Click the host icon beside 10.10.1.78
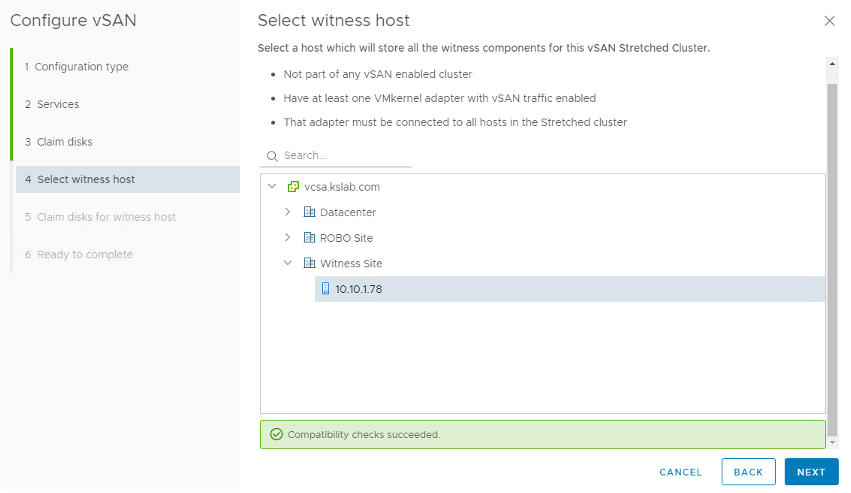The image size is (851, 493). click(325, 289)
